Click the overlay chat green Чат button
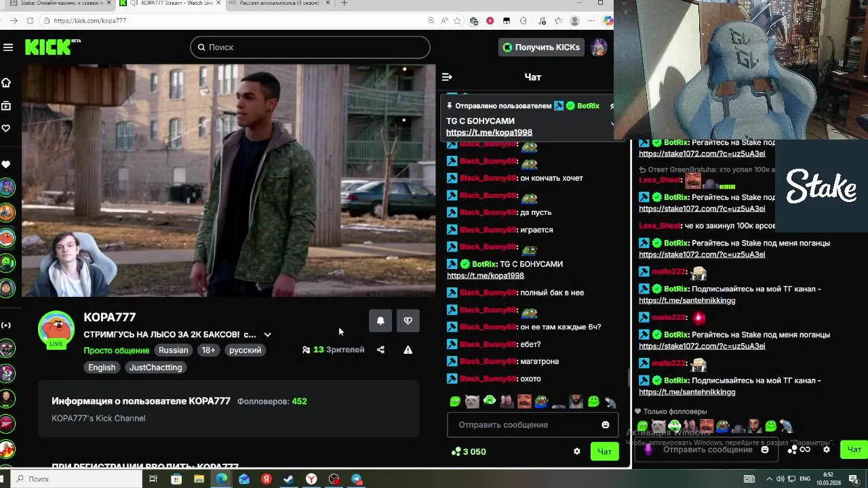Screen dimensions: 868x488 click(854, 449)
